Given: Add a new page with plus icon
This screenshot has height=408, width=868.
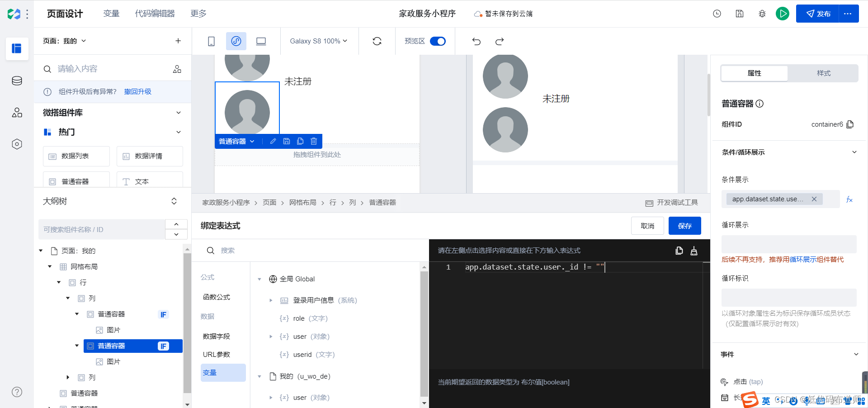Looking at the screenshot, I should (x=178, y=41).
